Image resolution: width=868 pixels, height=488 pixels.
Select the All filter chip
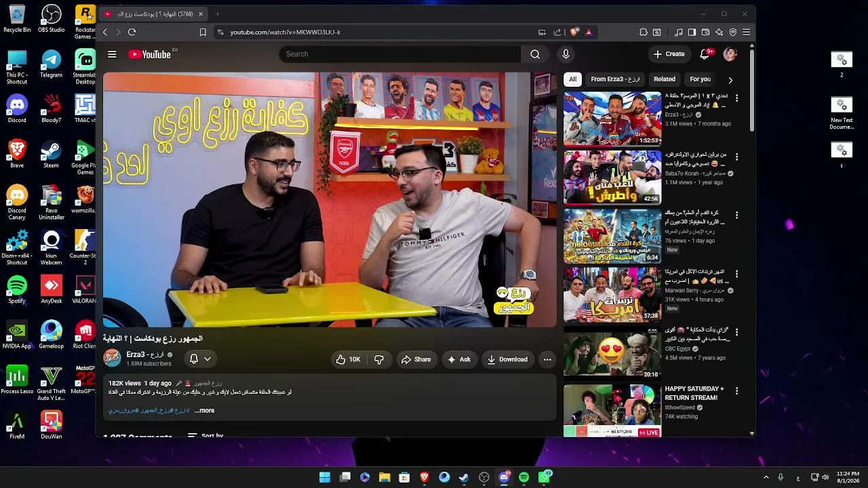[572, 79]
